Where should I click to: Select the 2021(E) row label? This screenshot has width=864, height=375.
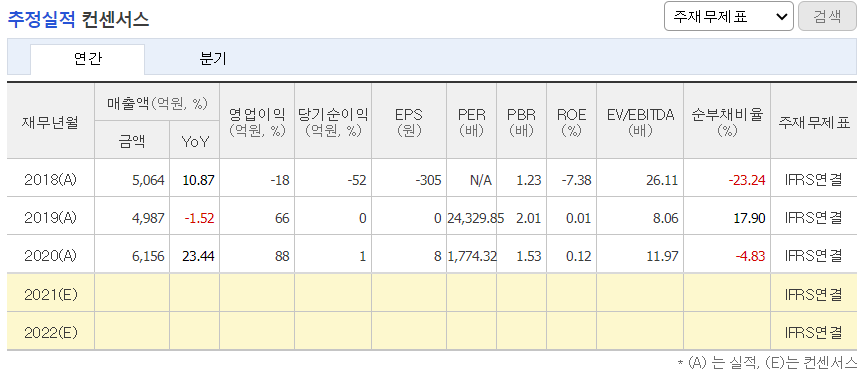(x=51, y=295)
